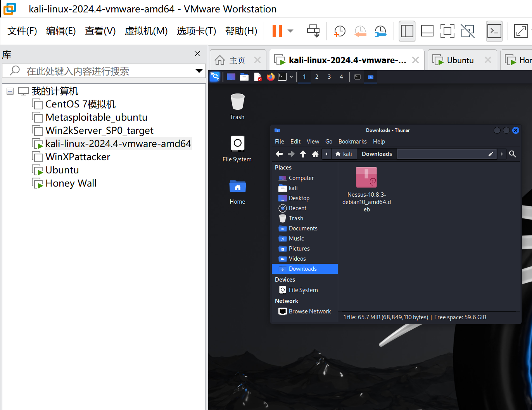
Task: Go to parent folder with up arrow
Action: (x=303, y=154)
